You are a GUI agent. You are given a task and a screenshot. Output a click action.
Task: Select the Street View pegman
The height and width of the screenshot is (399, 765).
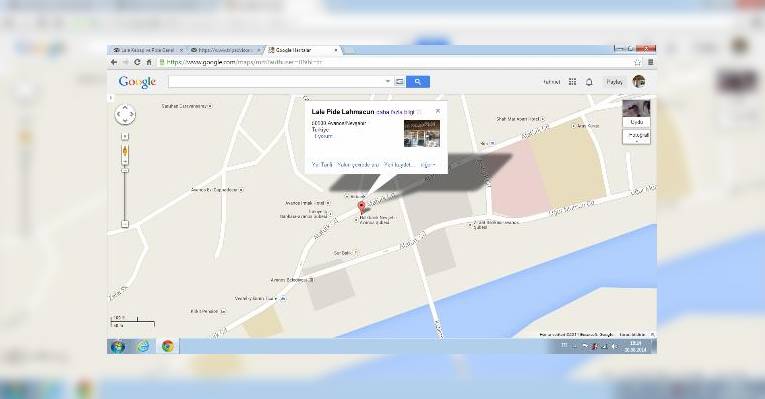click(125, 151)
